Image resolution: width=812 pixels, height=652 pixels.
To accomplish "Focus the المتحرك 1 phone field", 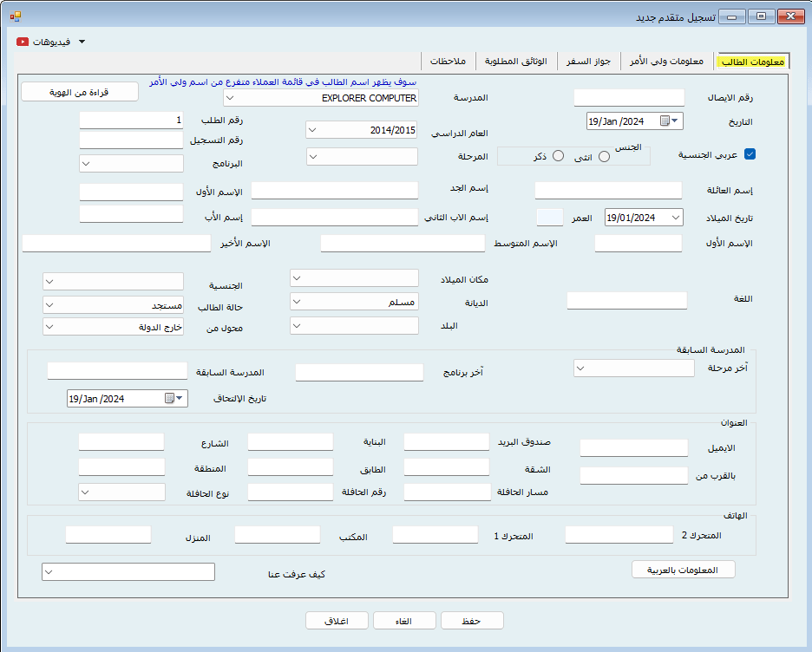I will coord(435,535).
